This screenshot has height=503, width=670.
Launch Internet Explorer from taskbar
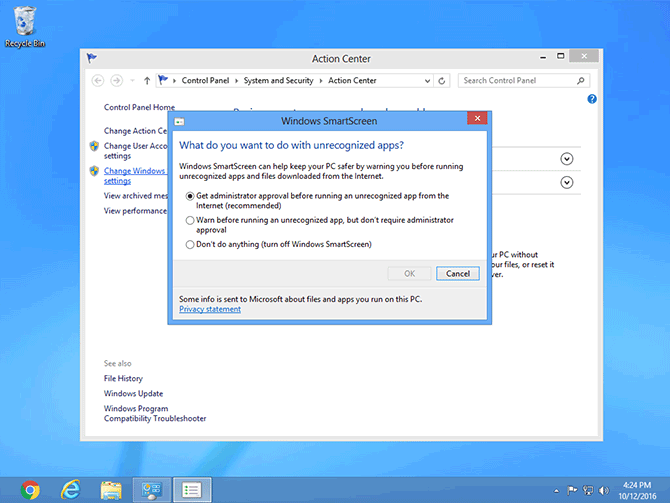tap(71, 490)
